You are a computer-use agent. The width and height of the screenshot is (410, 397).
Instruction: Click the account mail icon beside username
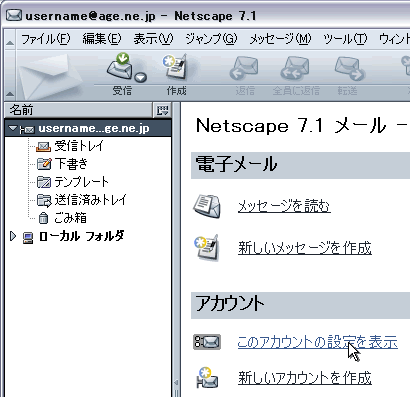pyautogui.click(x=27, y=129)
